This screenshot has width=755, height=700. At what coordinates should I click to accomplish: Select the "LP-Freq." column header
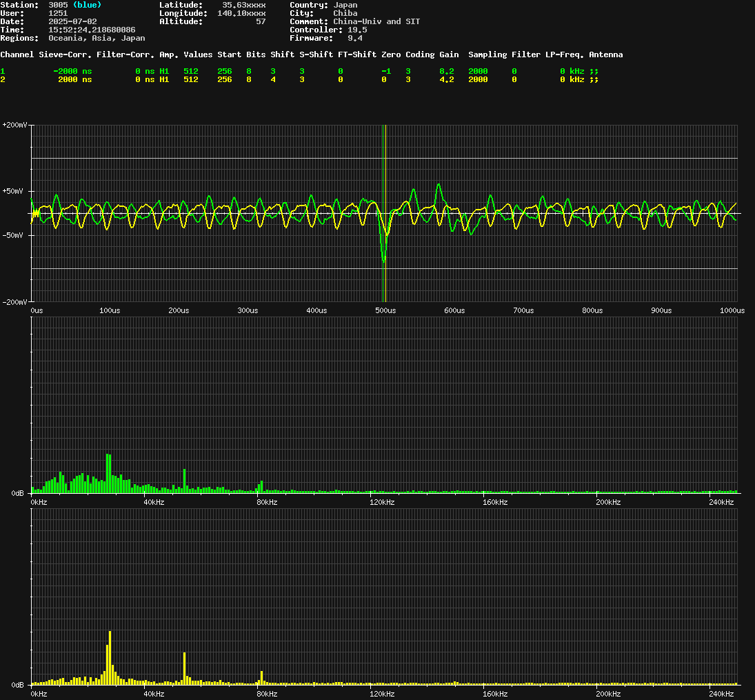tap(564, 54)
